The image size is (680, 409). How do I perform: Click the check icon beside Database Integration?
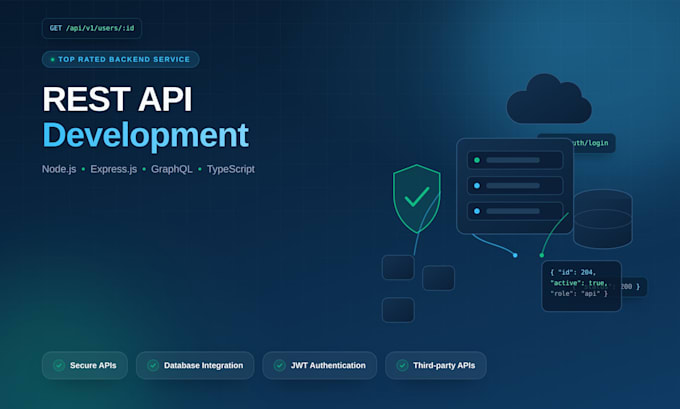pyautogui.click(x=153, y=365)
